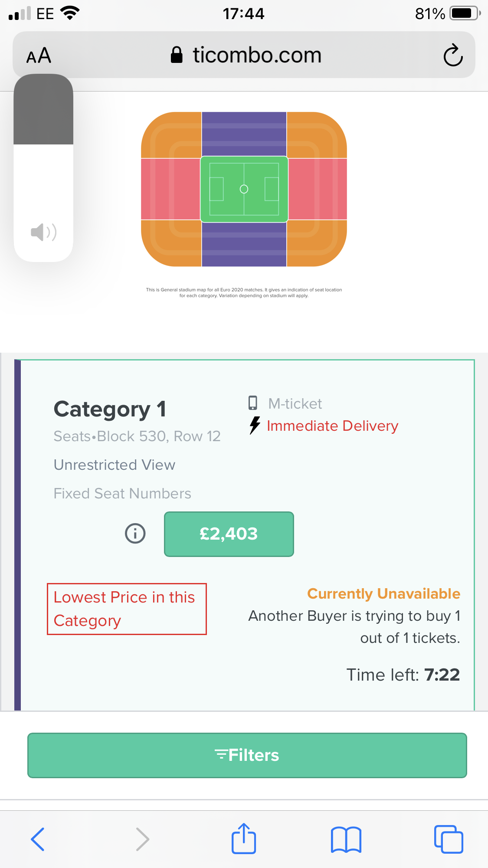Image resolution: width=488 pixels, height=868 pixels.
Task: Show open tabs in Safari
Action: coord(448,839)
